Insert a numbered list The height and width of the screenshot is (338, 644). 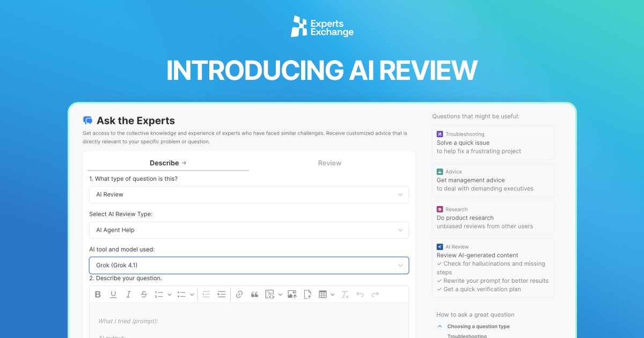pyautogui.click(x=159, y=294)
